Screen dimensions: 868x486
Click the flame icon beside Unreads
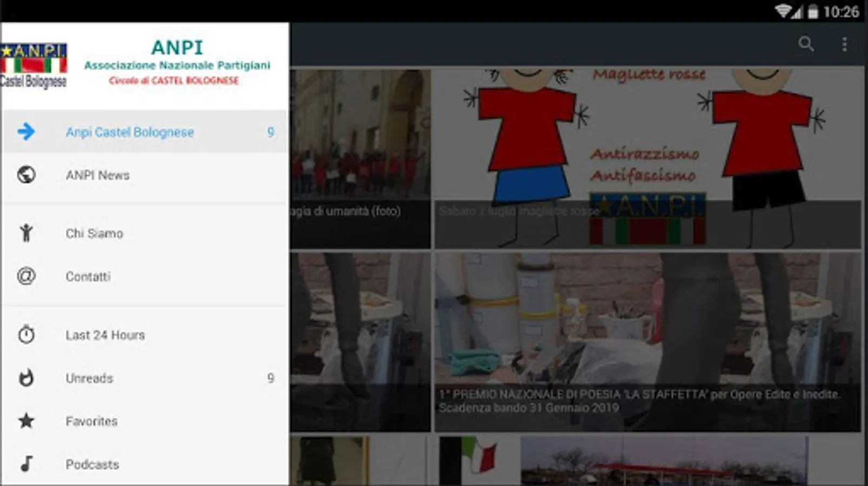click(26, 377)
